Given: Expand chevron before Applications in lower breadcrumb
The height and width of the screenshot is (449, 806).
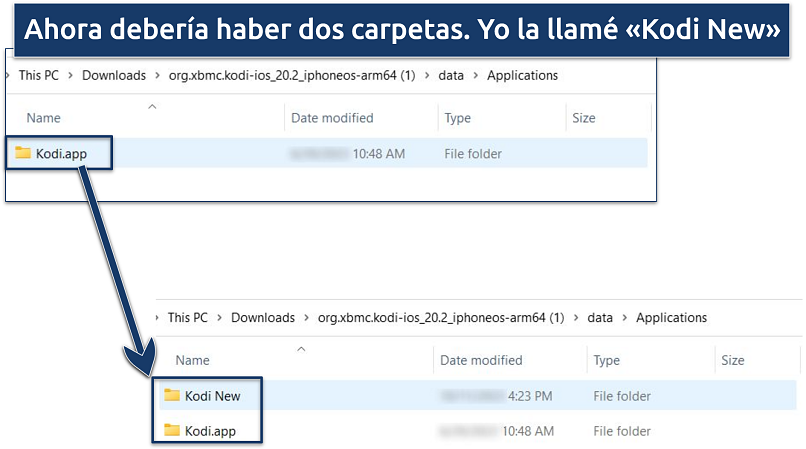Looking at the screenshot, I should (x=625, y=318).
